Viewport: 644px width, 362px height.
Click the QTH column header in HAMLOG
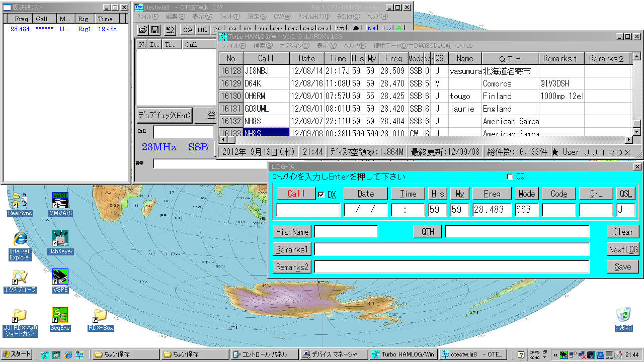click(x=510, y=58)
